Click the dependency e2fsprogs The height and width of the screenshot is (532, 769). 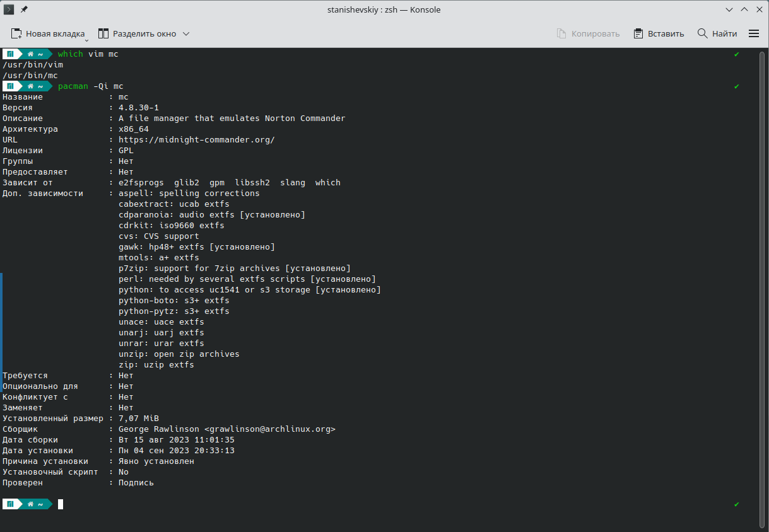[141, 183]
